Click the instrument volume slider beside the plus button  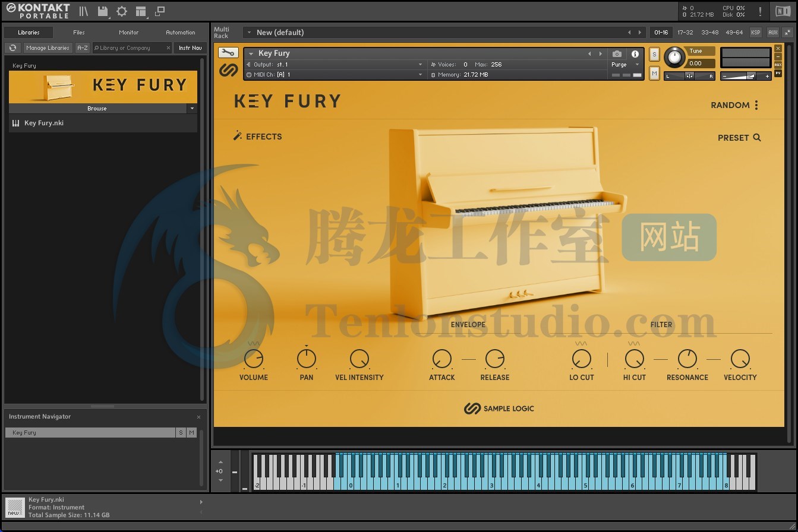pos(746,76)
